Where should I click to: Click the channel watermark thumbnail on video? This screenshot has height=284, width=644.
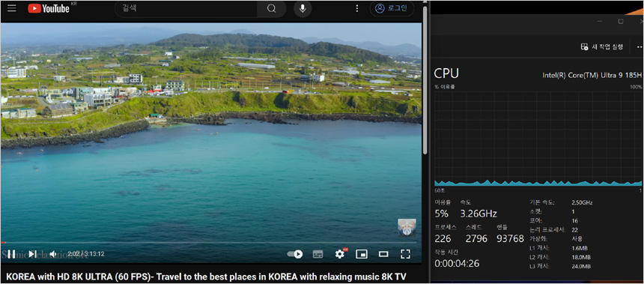pos(407,228)
